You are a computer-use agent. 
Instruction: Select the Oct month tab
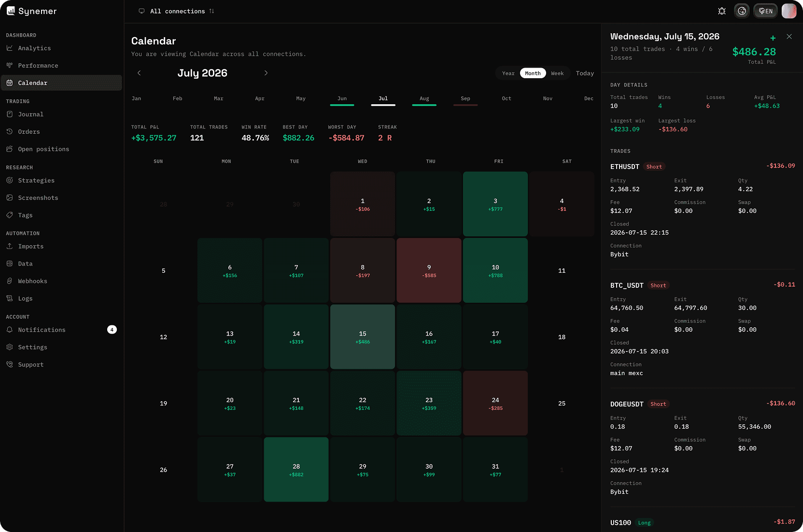click(507, 98)
